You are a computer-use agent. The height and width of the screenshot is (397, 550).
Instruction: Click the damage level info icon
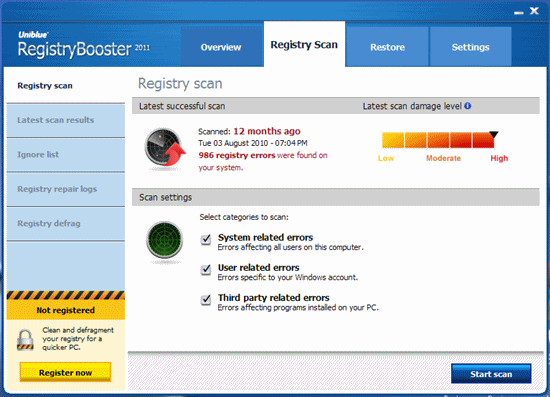click(468, 106)
